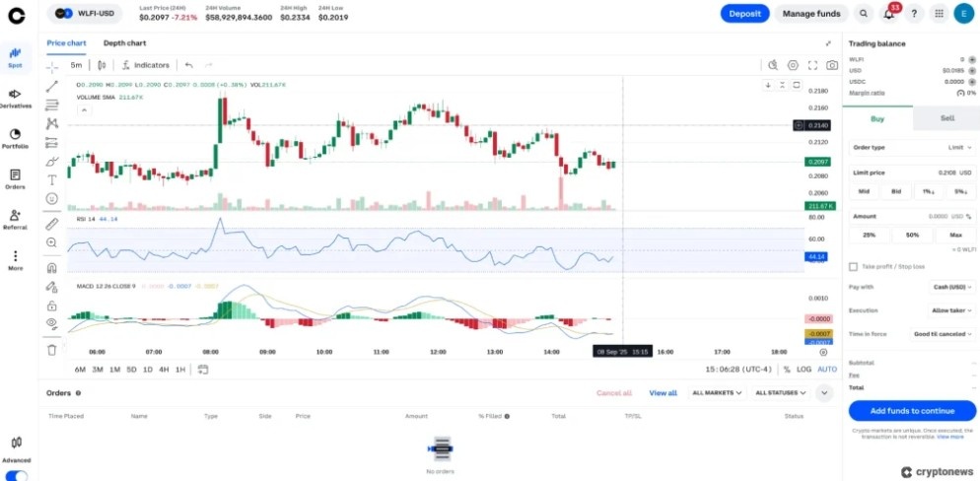Click the View all orders link
This screenshot has width=980, height=481.
663,392
